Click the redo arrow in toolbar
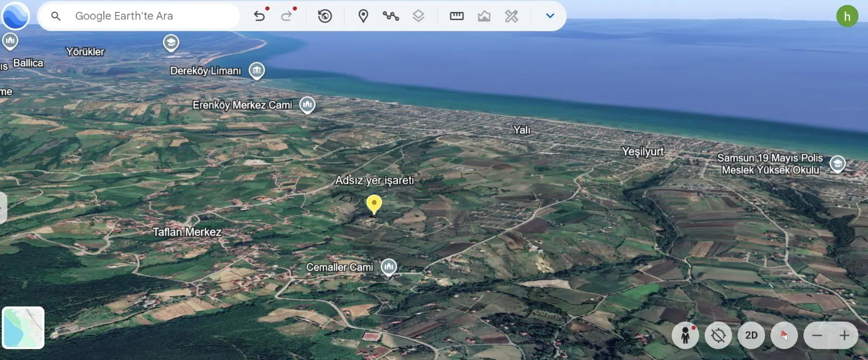868x360 pixels. click(x=286, y=16)
